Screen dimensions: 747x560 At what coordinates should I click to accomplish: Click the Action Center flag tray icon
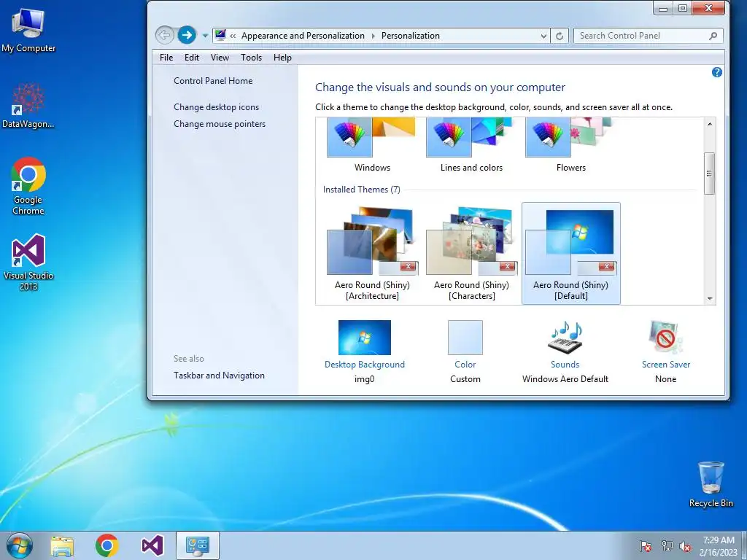pos(646,546)
